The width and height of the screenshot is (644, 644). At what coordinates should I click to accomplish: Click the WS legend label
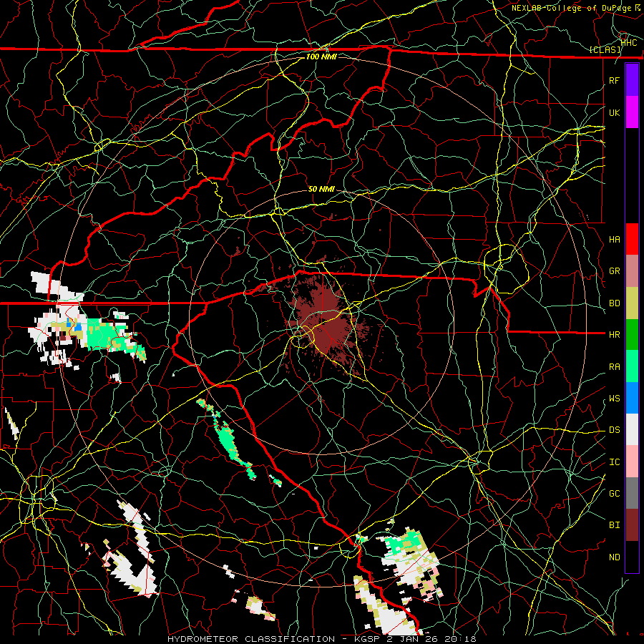(614, 399)
